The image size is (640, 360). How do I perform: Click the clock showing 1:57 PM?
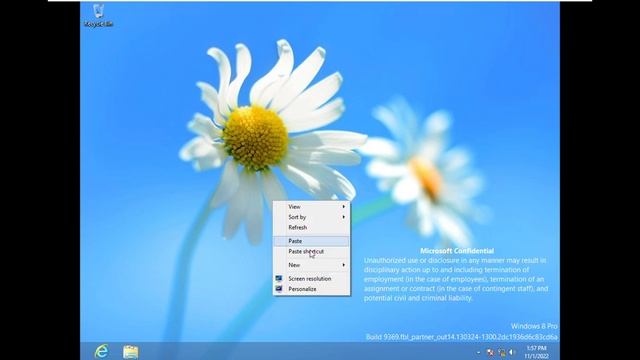(536, 352)
